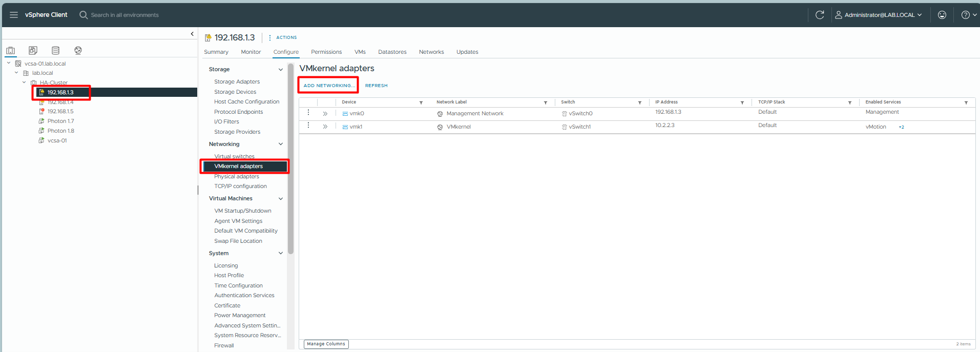Expand vmk1 row details with double chevron
The height and width of the screenshot is (352, 980).
click(x=325, y=127)
